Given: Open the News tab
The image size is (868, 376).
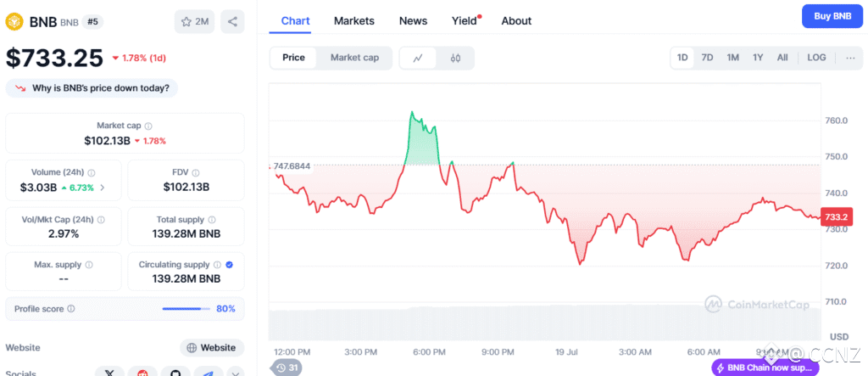Looking at the screenshot, I should (413, 21).
